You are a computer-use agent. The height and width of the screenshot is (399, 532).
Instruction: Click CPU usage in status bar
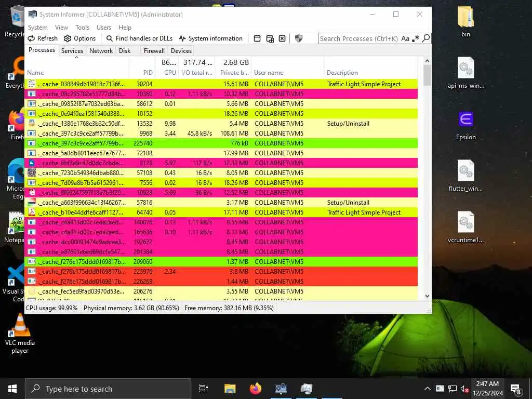point(51,308)
